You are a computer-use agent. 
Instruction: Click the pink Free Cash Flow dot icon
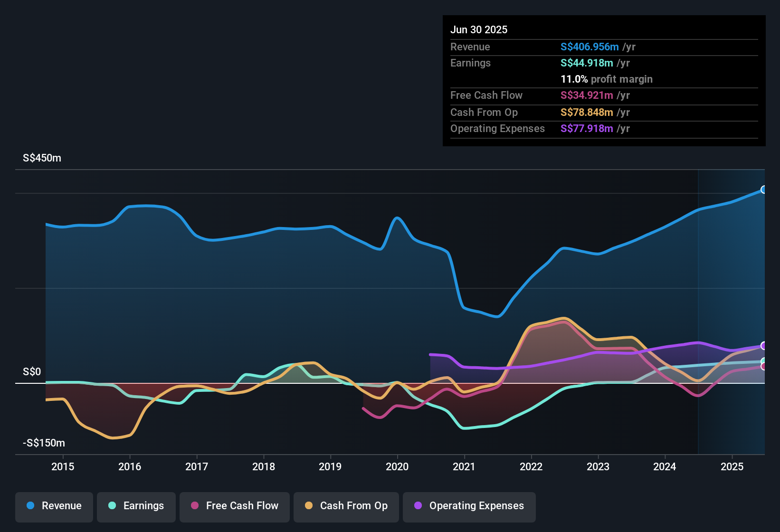[x=195, y=506]
